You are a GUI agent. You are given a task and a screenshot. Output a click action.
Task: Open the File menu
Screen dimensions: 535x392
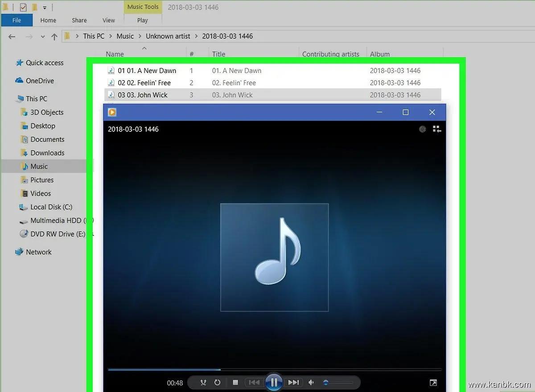point(16,20)
